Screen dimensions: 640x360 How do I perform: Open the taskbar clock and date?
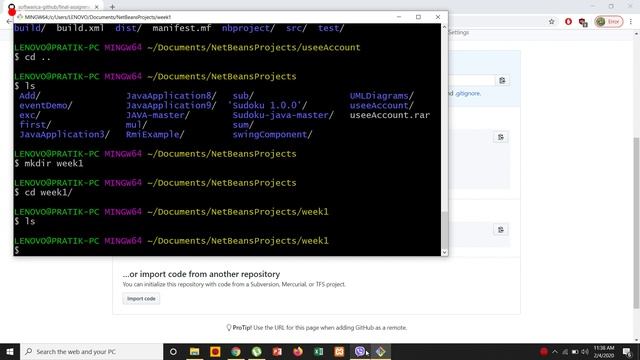(x=604, y=351)
